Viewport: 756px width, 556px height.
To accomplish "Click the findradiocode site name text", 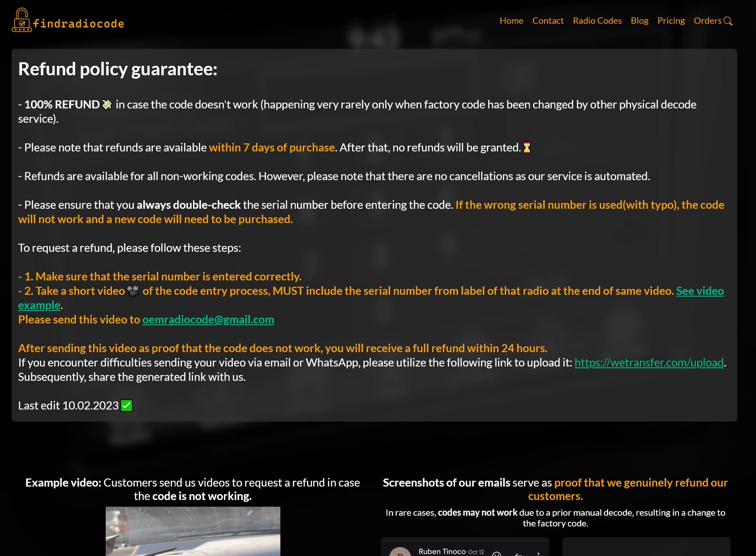I will click(x=79, y=23).
